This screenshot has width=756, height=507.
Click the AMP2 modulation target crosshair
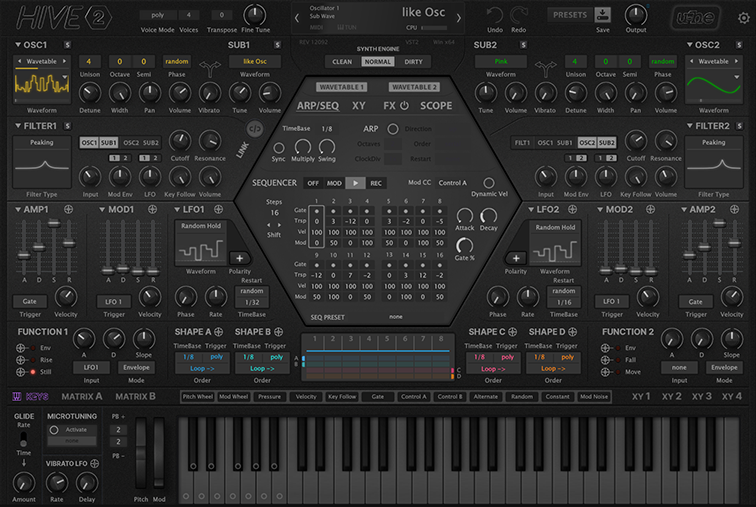coord(734,209)
